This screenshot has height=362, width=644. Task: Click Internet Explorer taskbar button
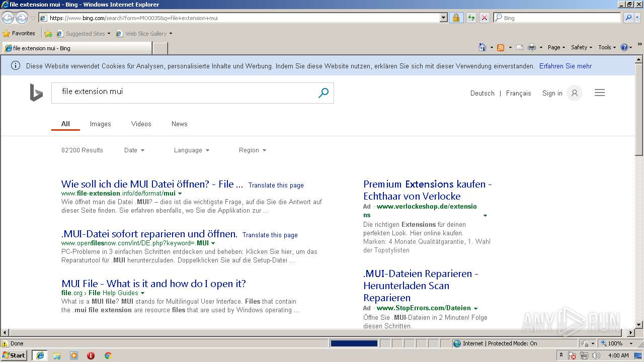click(40, 355)
